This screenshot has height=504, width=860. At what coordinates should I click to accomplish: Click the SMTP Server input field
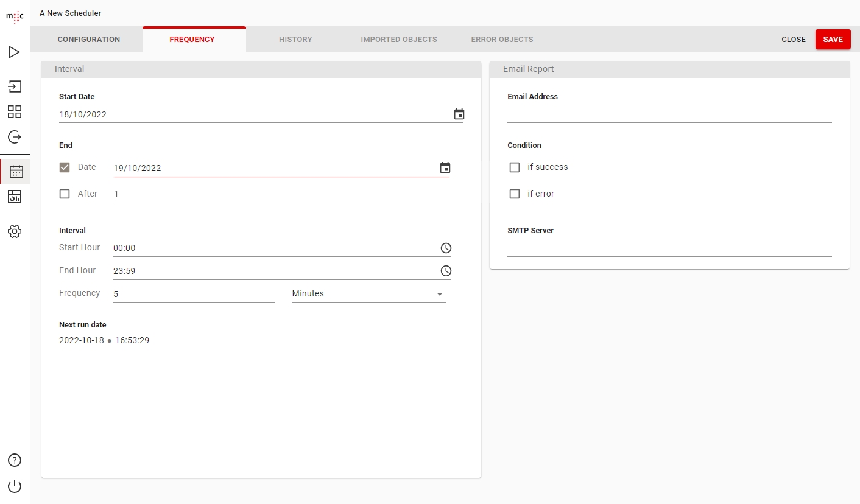[669, 248]
